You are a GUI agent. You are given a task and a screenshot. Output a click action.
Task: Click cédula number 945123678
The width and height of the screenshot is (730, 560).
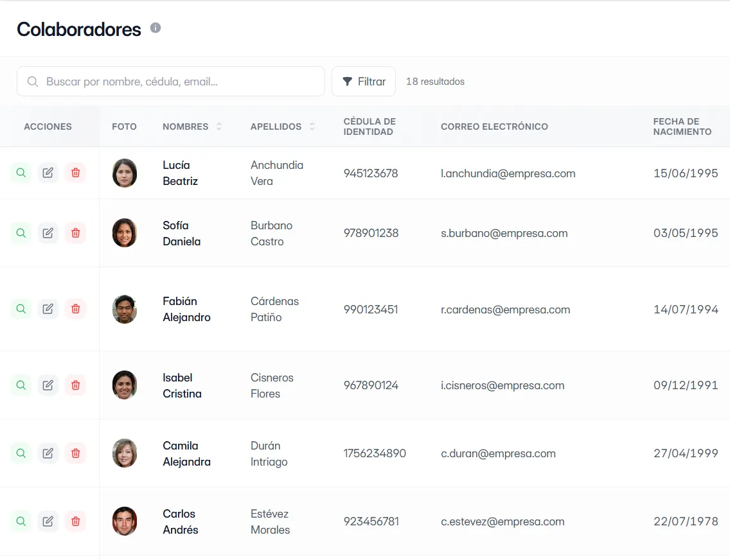click(x=371, y=173)
